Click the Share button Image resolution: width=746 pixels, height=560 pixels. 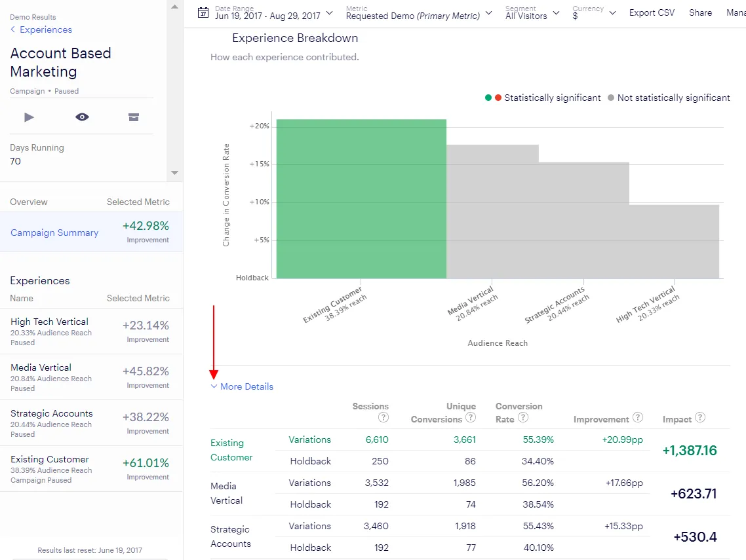coord(700,13)
